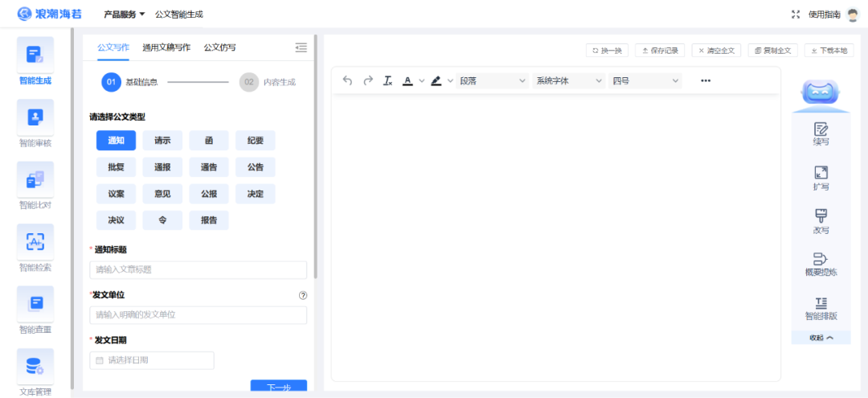Choose the 报告 document type
This screenshot has height=398, width=868.
point(209,220)
